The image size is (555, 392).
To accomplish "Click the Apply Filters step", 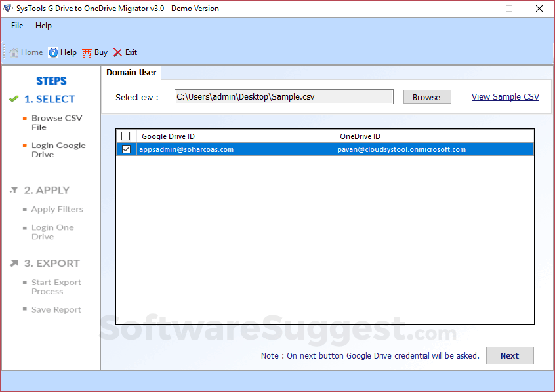I will tap(57, 210).
